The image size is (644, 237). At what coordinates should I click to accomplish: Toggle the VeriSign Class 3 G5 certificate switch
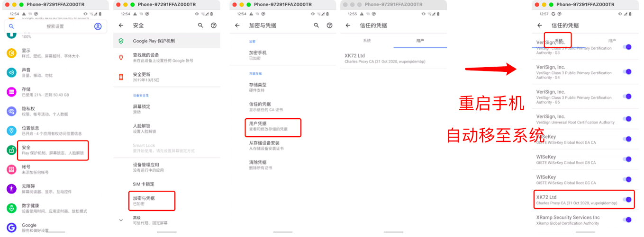click(627, 97)
